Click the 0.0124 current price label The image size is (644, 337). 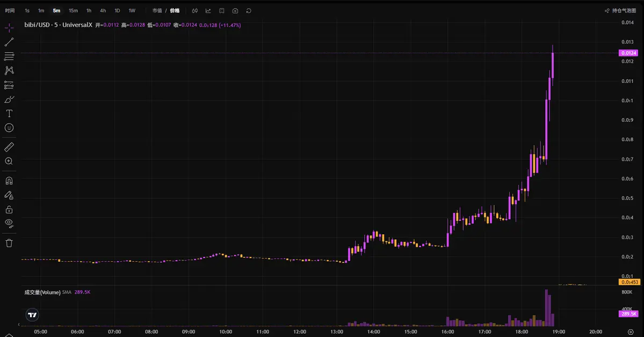click(628, 53)
